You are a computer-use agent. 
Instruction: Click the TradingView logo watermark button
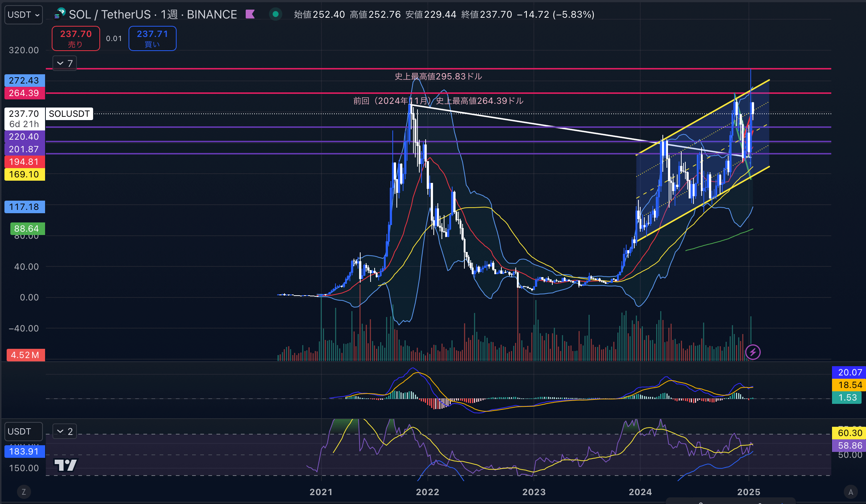point(66,465)
